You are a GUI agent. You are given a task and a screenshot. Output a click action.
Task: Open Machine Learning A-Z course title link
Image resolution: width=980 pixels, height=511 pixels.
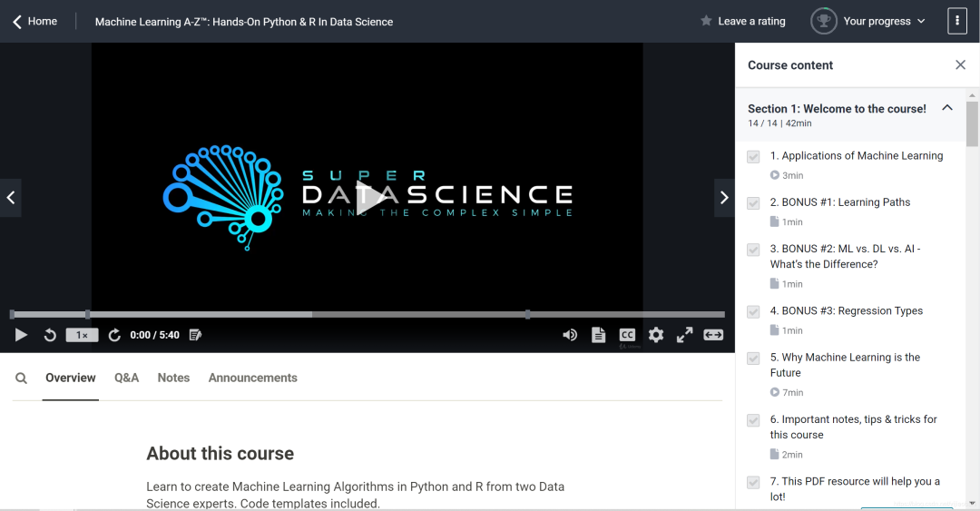244,22
